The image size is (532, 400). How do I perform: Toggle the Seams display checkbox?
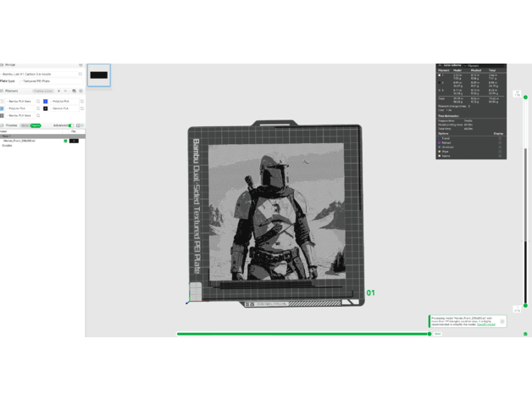[500, 156]
